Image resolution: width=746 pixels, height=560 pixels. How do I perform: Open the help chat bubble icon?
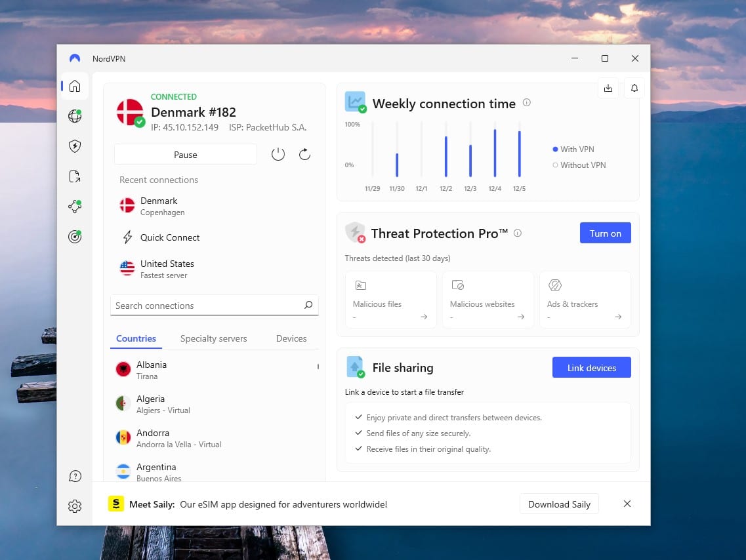pyautogui.click(x=75, y=476)
